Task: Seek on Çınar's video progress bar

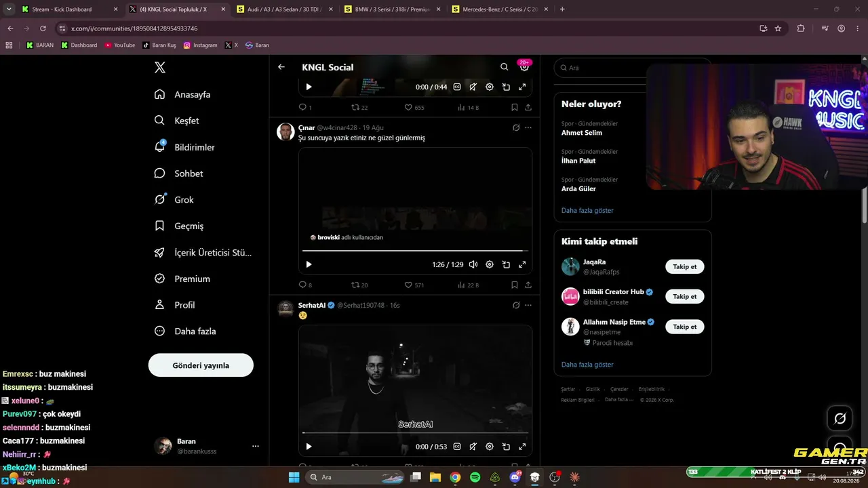Action: pos(415,251)
